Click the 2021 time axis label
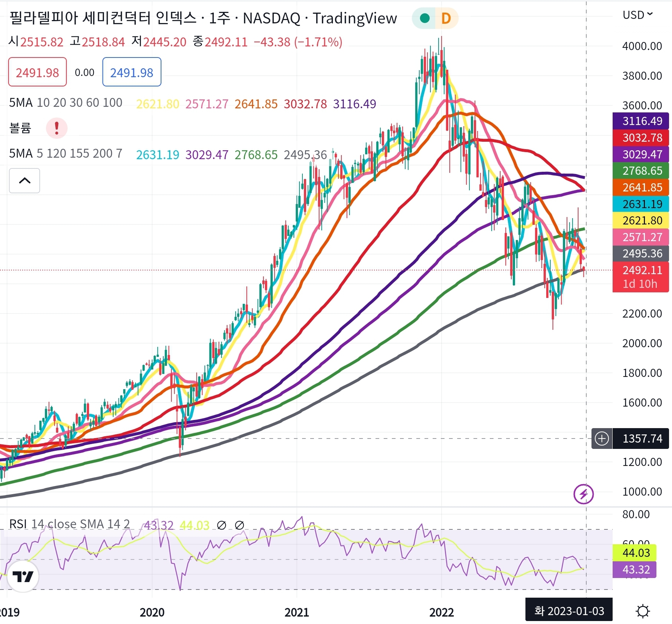The width and height of the screenshot is (672, 624). pos(297,612)
